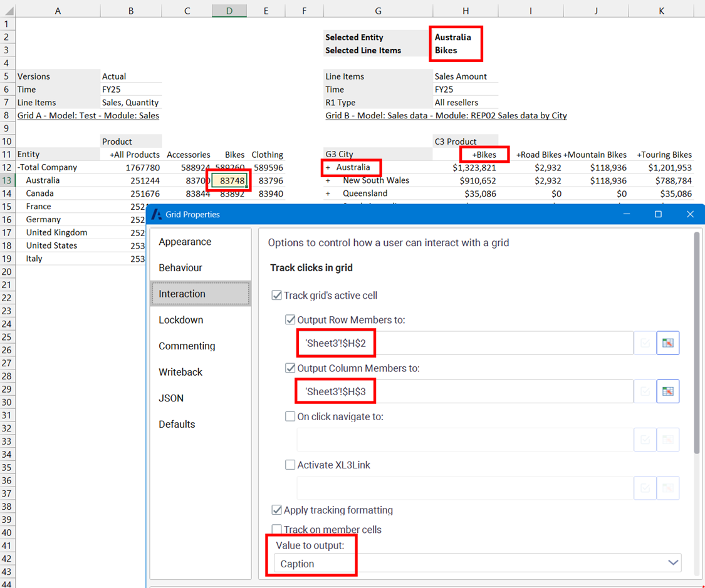Maximize the Grid Properties dialog
Screen dimensions: 705x588
(658, 214)
